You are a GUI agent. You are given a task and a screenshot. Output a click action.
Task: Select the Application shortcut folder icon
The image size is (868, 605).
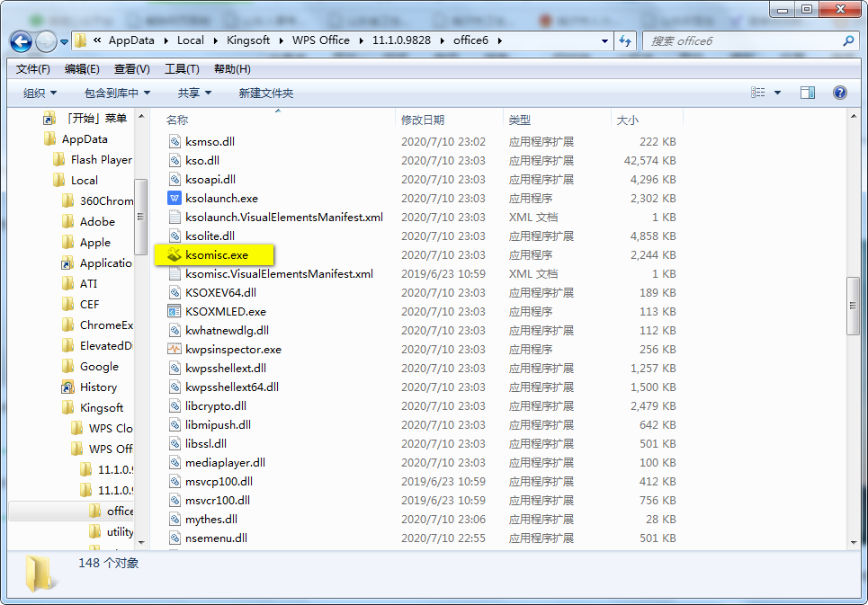tap(67, 262)
